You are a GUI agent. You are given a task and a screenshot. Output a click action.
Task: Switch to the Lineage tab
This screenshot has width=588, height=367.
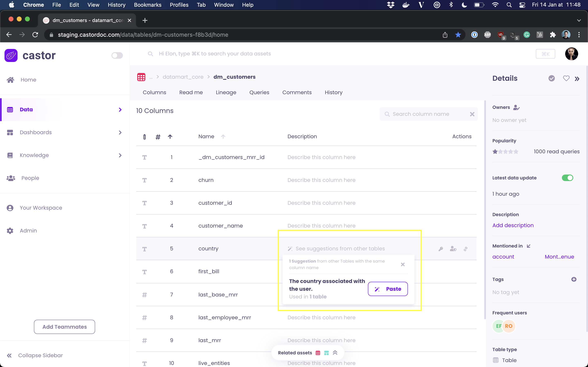coord(226,93)
